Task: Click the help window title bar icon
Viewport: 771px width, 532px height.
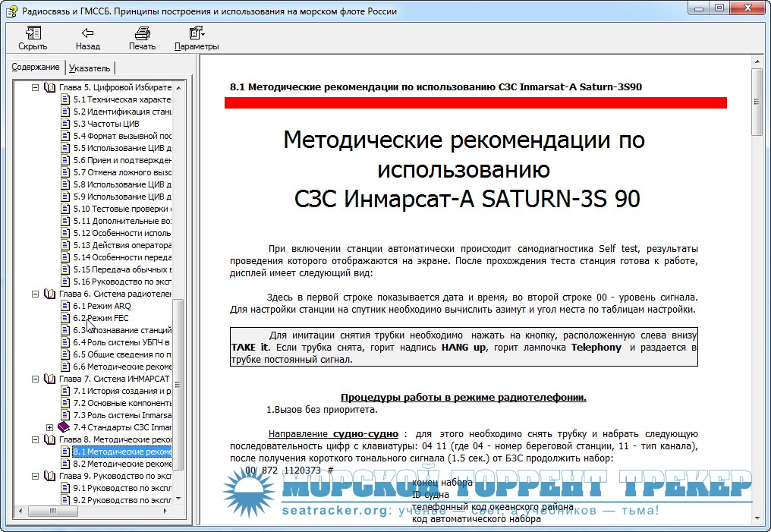Action: tap(12, 11)
